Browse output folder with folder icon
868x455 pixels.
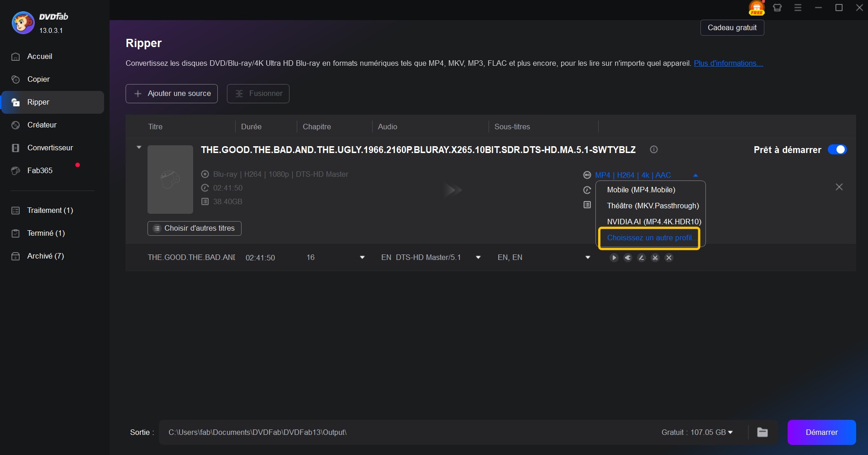click(763, 433)
